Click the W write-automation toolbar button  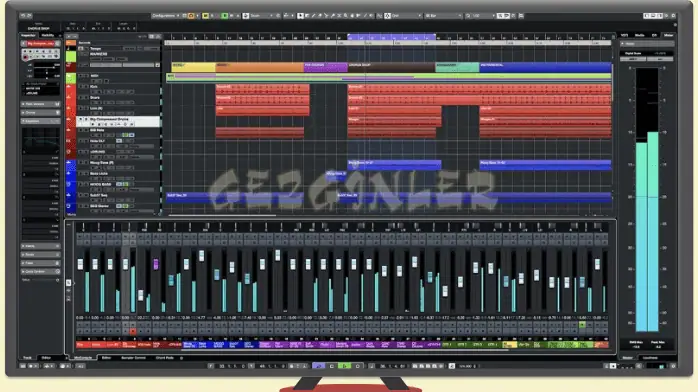tap(231, 16)
